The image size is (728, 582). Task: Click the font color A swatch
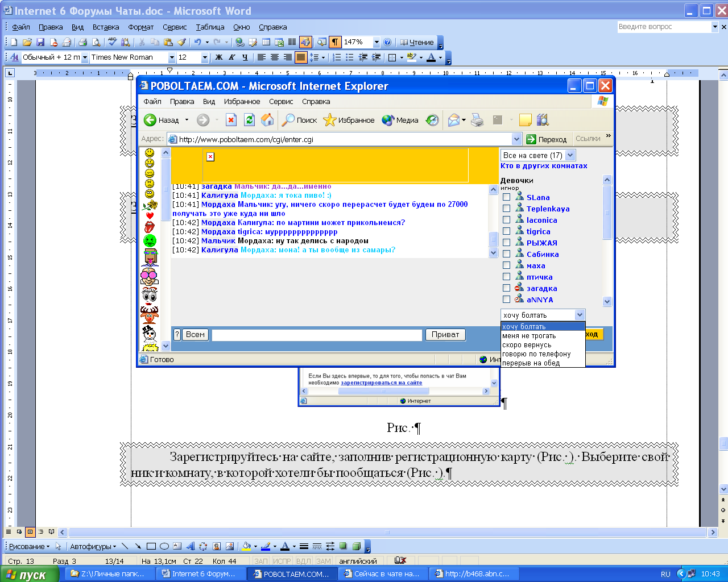pos(431,57)
